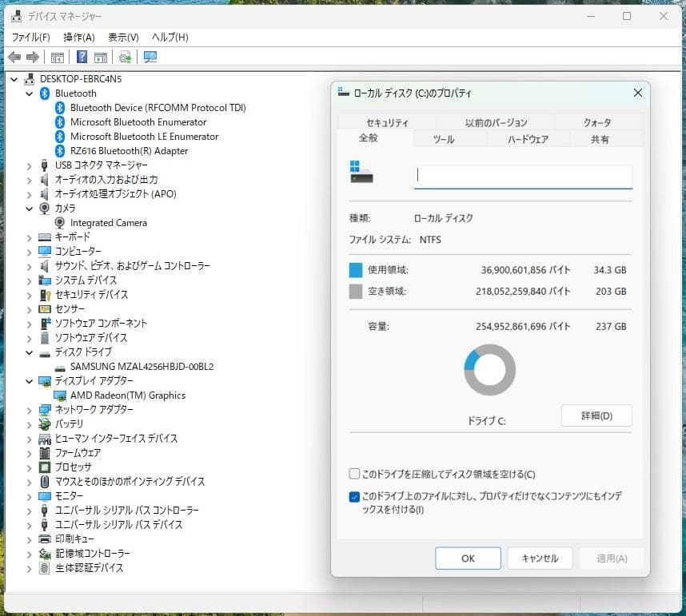The height and width of the screenshot is (616, 686).
Task: Collapse the ディスク ドライブ category
Action: pyautogui.click(x=29, y=352)
